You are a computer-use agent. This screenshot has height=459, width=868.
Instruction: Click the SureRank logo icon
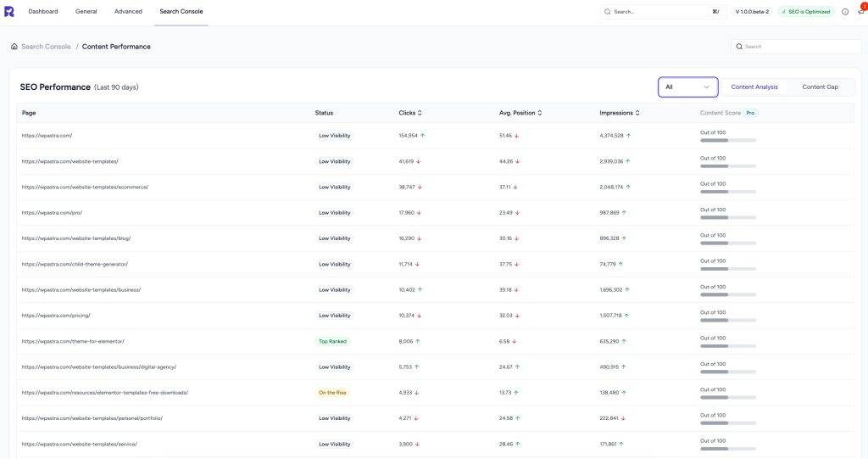click(11, 12)
